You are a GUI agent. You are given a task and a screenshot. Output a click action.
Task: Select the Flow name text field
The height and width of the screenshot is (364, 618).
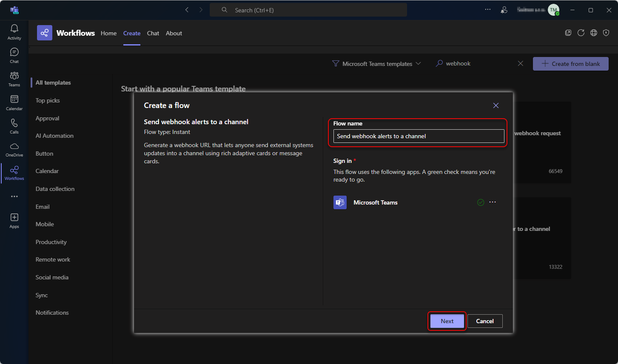(418, 136)
